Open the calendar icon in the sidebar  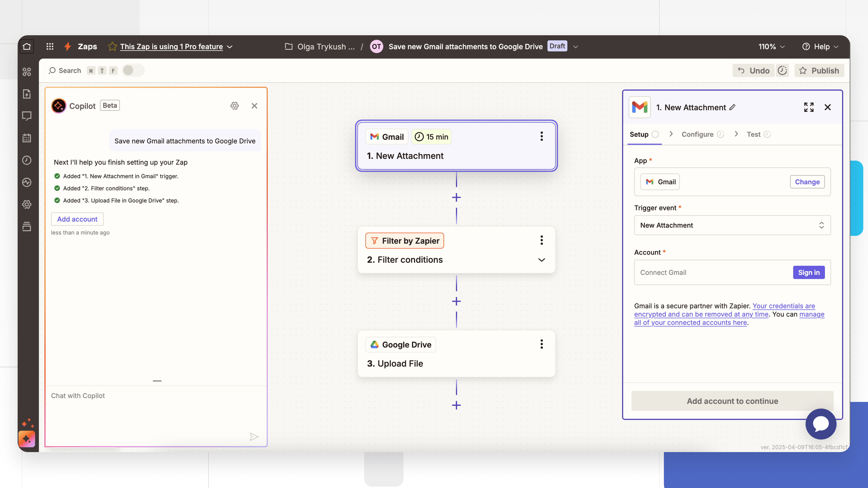[x=27, y=138]
